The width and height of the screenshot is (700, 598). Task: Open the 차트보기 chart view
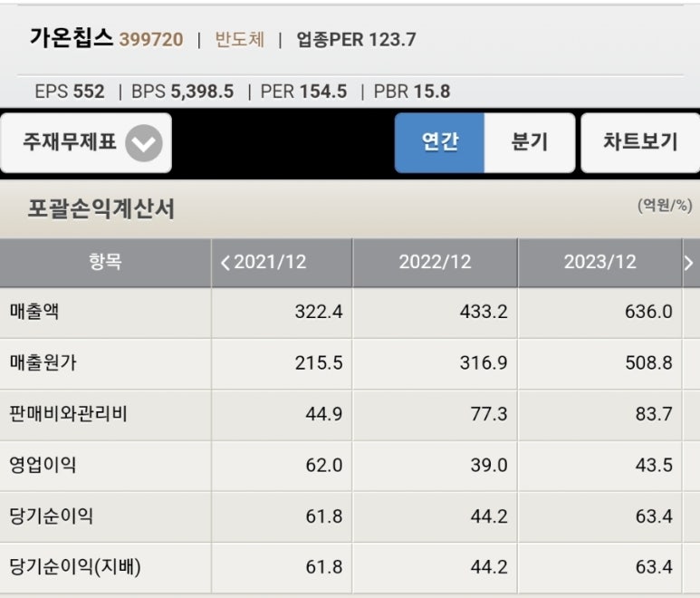(x=640, y=142)
